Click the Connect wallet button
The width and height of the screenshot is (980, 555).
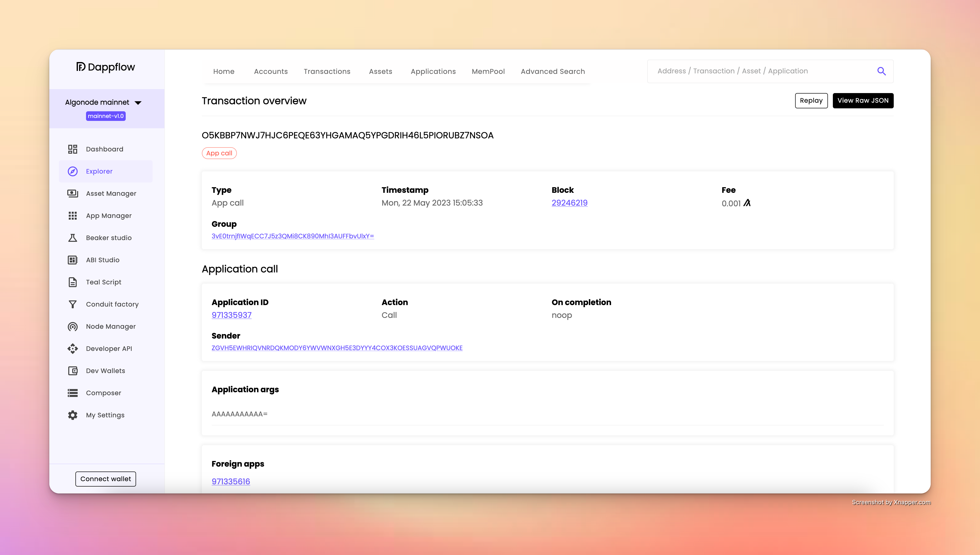pos(106,479)
